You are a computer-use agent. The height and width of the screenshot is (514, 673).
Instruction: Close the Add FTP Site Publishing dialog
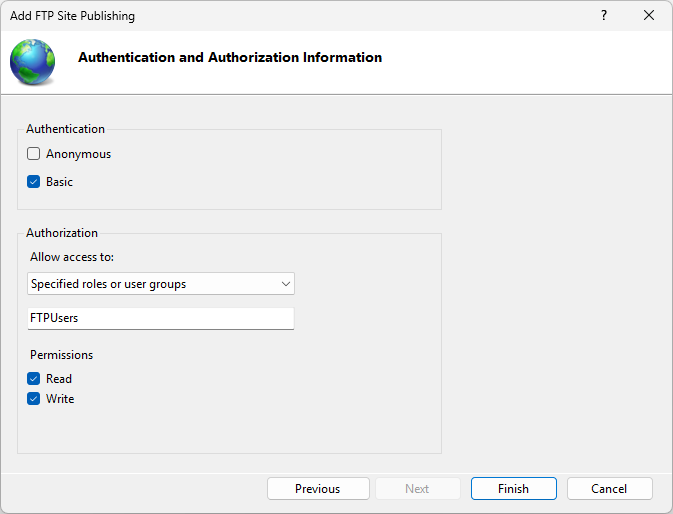[649, 16]
